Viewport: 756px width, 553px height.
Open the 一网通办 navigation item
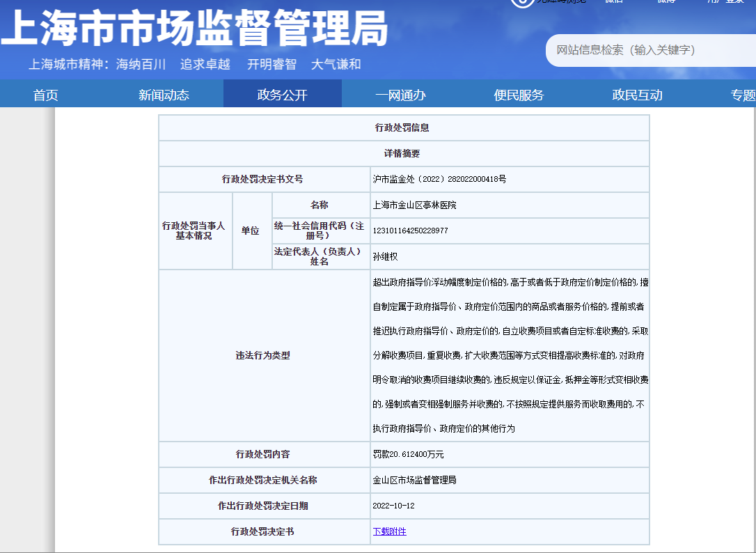[400, 95]
